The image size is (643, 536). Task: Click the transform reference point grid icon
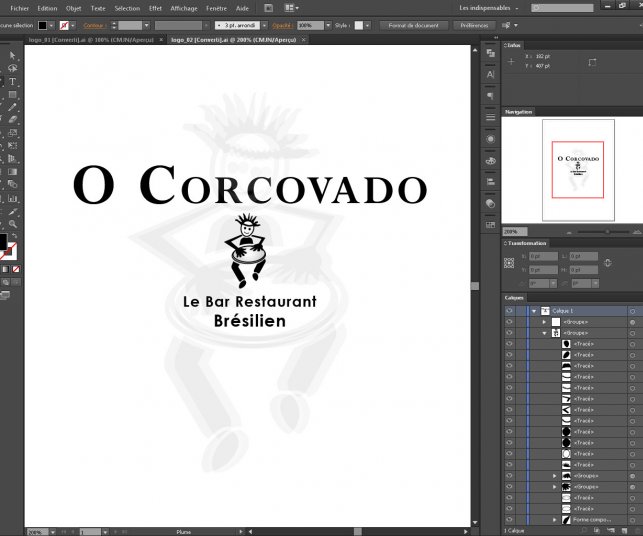510,263
